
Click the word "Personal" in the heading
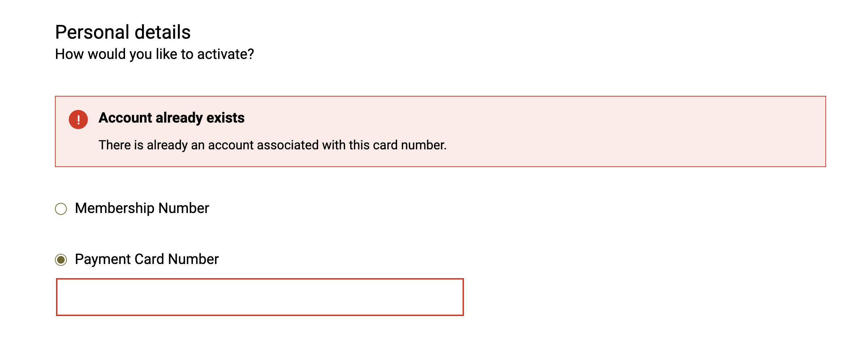(x=92, y=32)
